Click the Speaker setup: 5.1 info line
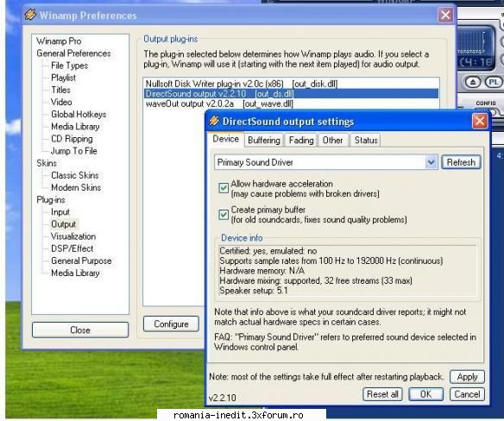Screen dimensions: 504x421 [253, 291]
